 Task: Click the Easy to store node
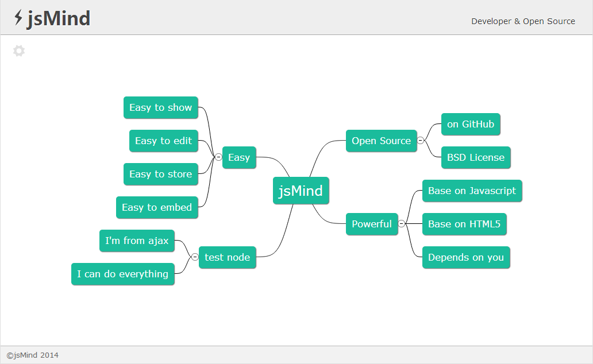tap(160, 174)
